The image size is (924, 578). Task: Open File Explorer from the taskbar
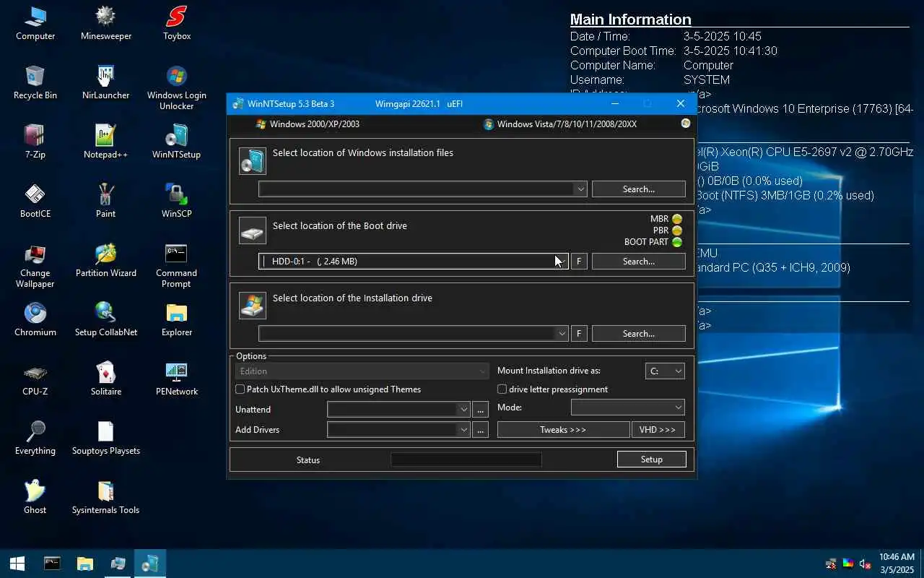tap(85, 564)
